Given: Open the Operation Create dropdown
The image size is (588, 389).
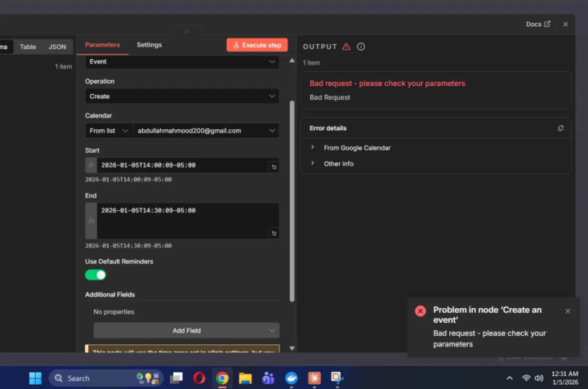Looking at the screenshot, I should click(182, 96).
